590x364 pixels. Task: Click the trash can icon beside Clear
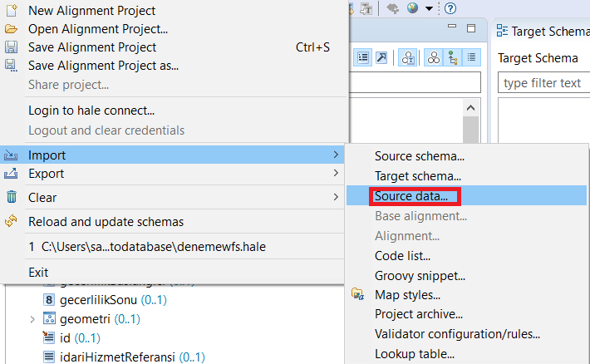click(x=12, y=196)
